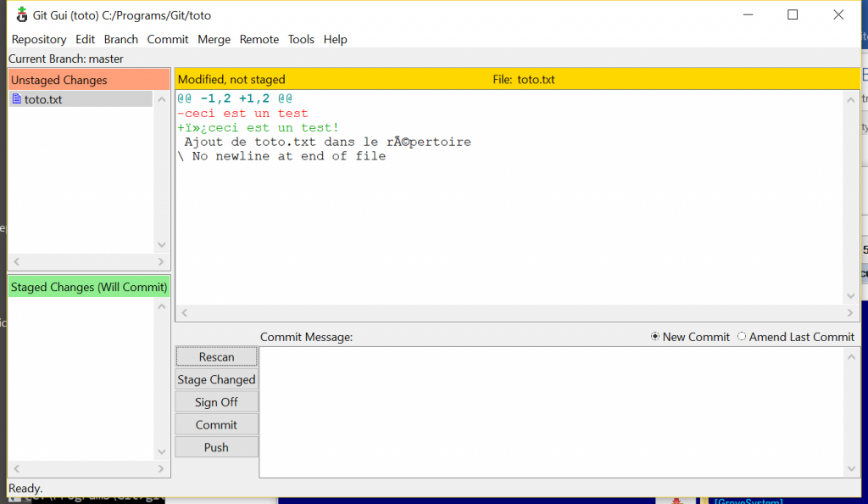868x504 pixels.
Task: Click the 'Ajout de toto.txt' context line
Action: point(328,142)
